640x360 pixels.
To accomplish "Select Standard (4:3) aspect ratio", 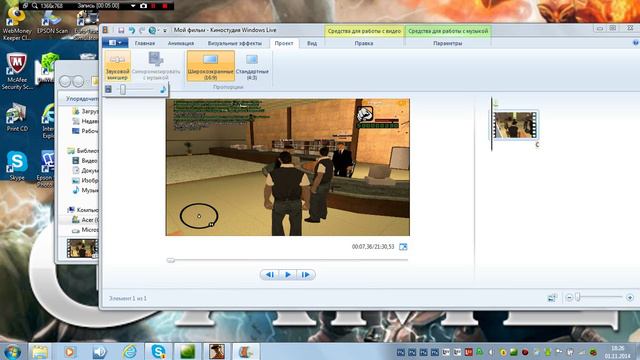I will 252,66.
